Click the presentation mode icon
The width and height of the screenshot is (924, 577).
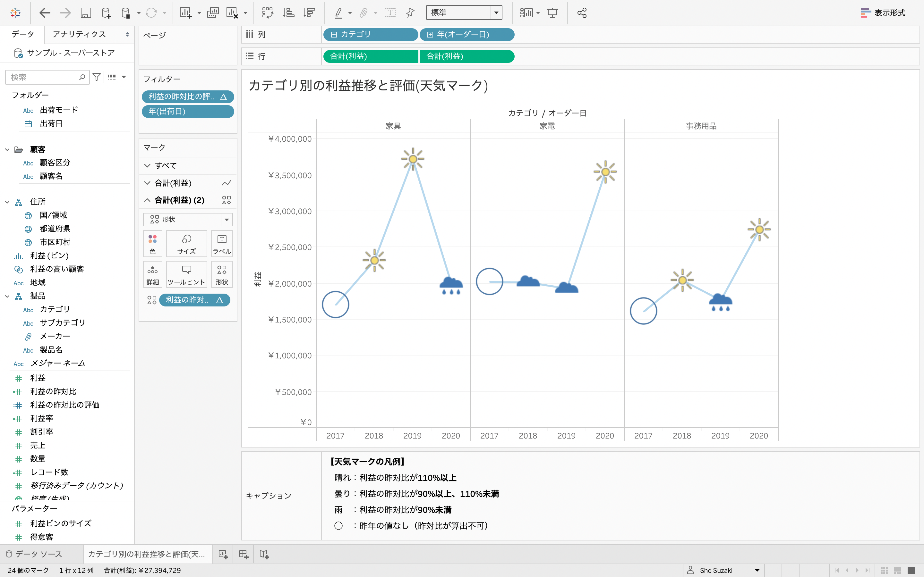click(x=552, y=13)
